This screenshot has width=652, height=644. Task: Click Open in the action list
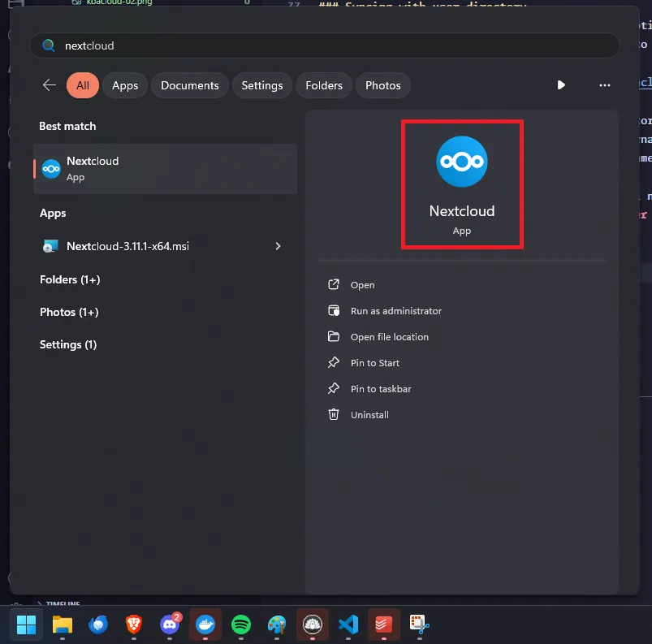pos(362,285)
